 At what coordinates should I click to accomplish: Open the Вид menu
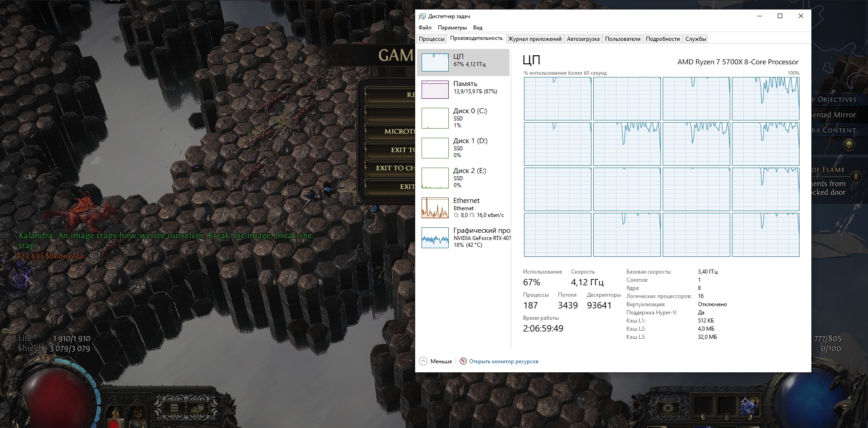coord(478,28)
